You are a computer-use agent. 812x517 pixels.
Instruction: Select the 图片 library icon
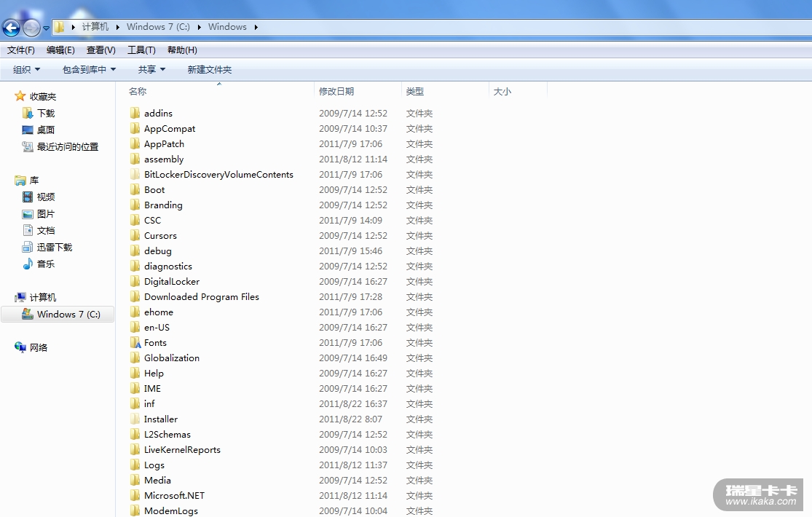28,214
